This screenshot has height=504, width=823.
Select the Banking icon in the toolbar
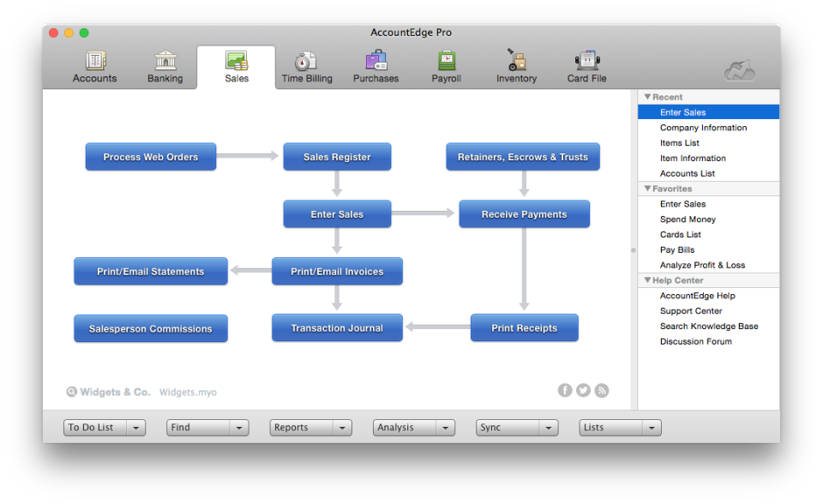click(x=164, y=64)
